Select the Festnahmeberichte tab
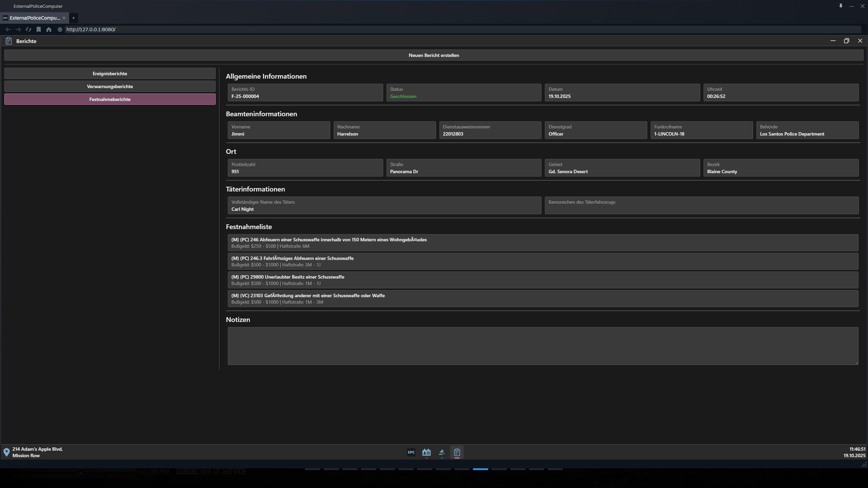 110,99
